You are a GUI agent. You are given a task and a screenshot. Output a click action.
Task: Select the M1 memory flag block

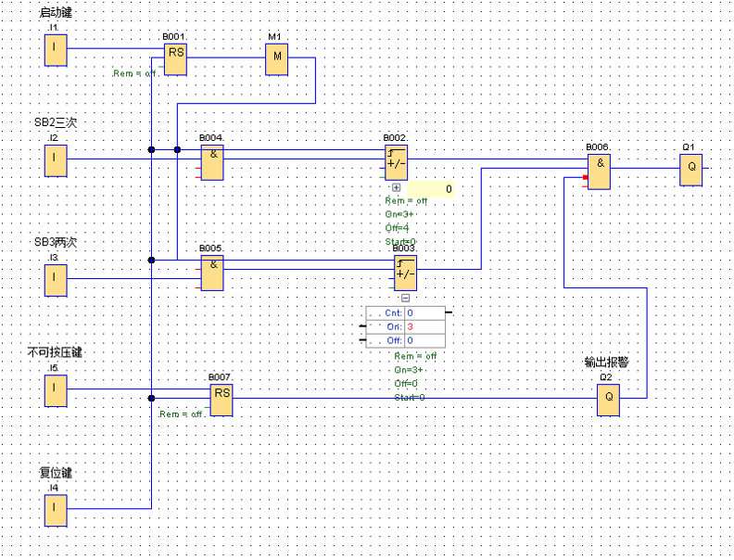click(276, 59)
